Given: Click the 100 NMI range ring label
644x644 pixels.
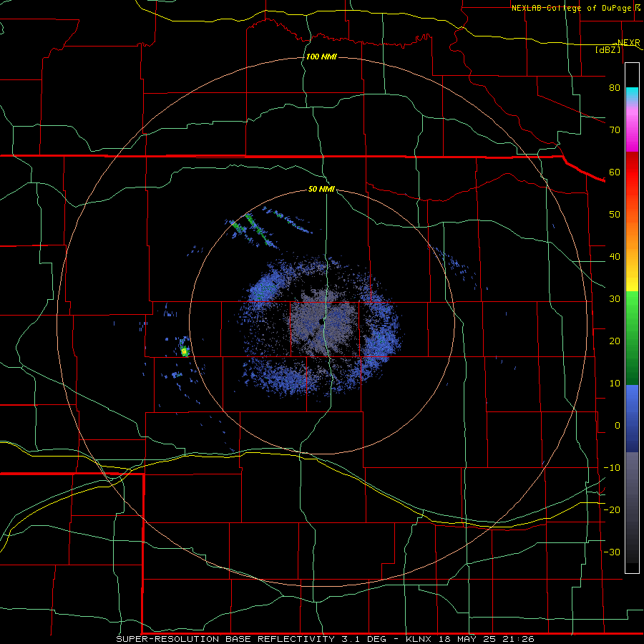Looking at the screenshot, I should (x=321, y=57).
